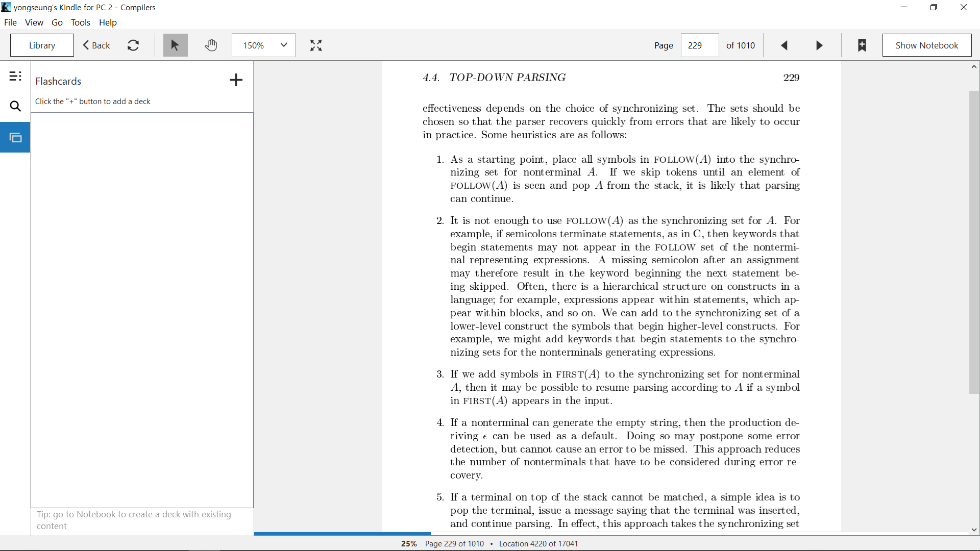Viewport: 980px width, 551px height.
Task: Click the sync refresh icon
Action: (133, 45)
